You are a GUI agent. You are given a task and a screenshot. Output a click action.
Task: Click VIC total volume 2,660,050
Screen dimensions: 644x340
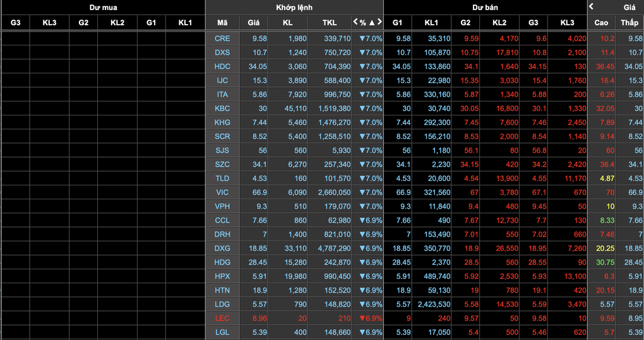click(335, 192)
